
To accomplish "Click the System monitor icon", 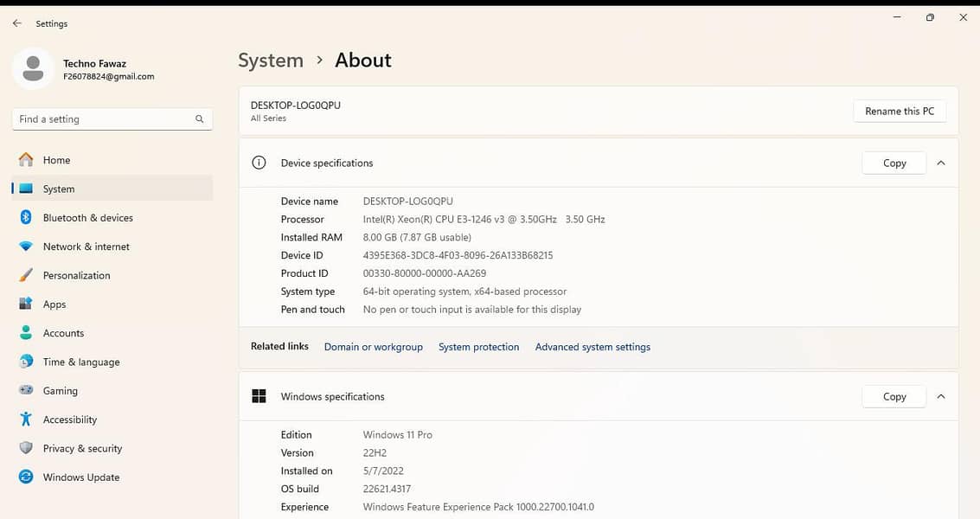I will [x=26, y=189].
